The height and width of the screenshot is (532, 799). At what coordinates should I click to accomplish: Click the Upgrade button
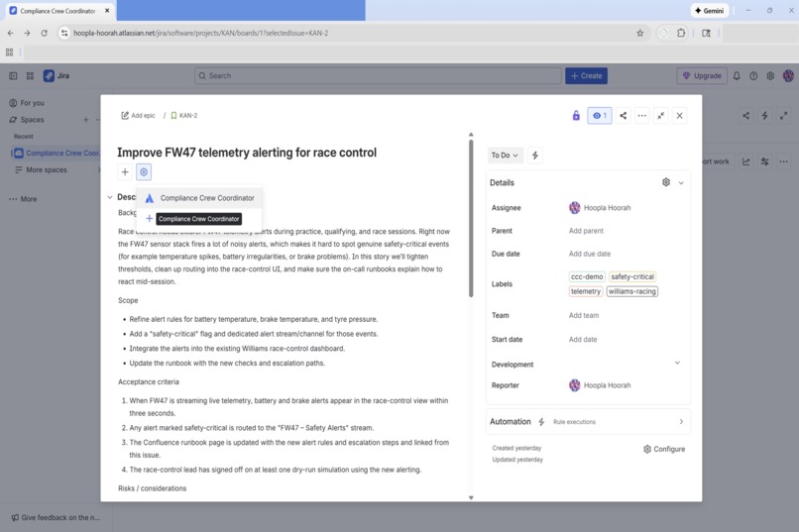(702, 76)
